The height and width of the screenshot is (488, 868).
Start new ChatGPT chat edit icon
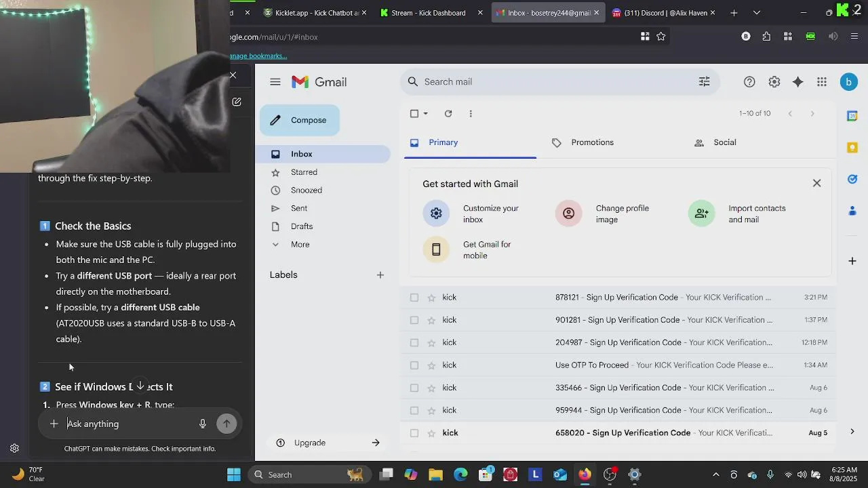pyautogui.click(x=237, y=102)
